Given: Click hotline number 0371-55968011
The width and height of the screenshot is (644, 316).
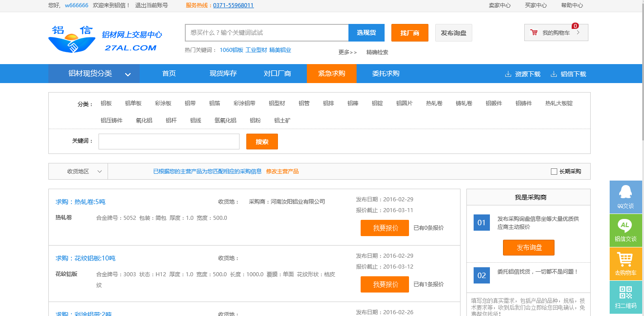Looking at the screenshot, I should tap(233, 5).
